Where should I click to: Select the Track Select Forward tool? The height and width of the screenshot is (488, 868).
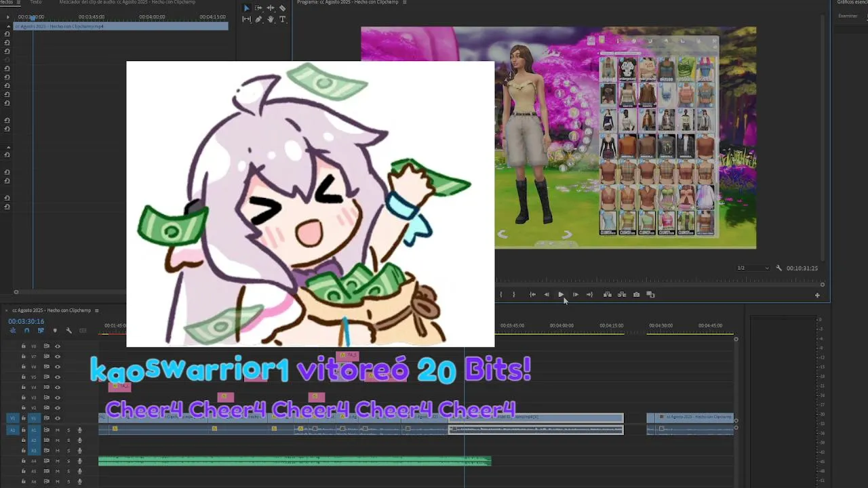point(258,8)
